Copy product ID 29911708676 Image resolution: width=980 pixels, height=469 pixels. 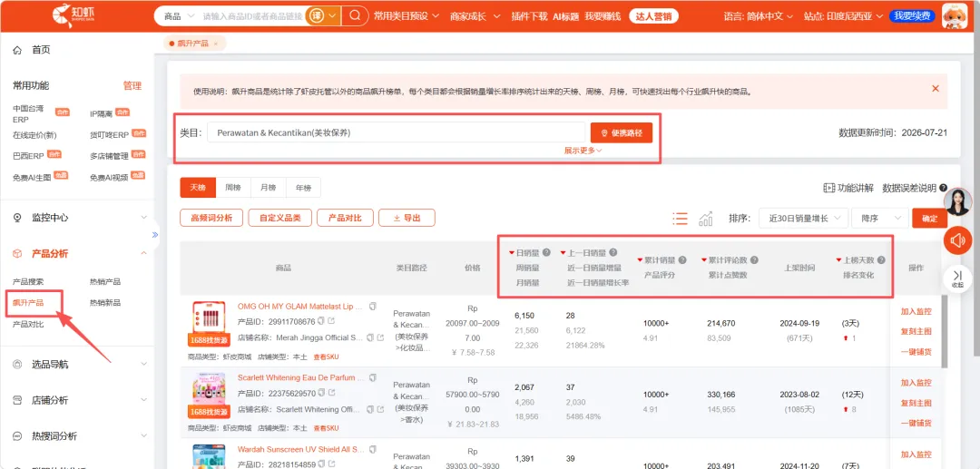pos(321,321)
